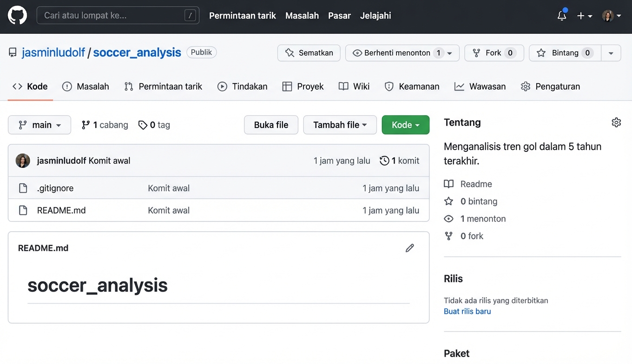Open the soccer_analysis repository link
This screenshot has height=364, width=632.
137,52
